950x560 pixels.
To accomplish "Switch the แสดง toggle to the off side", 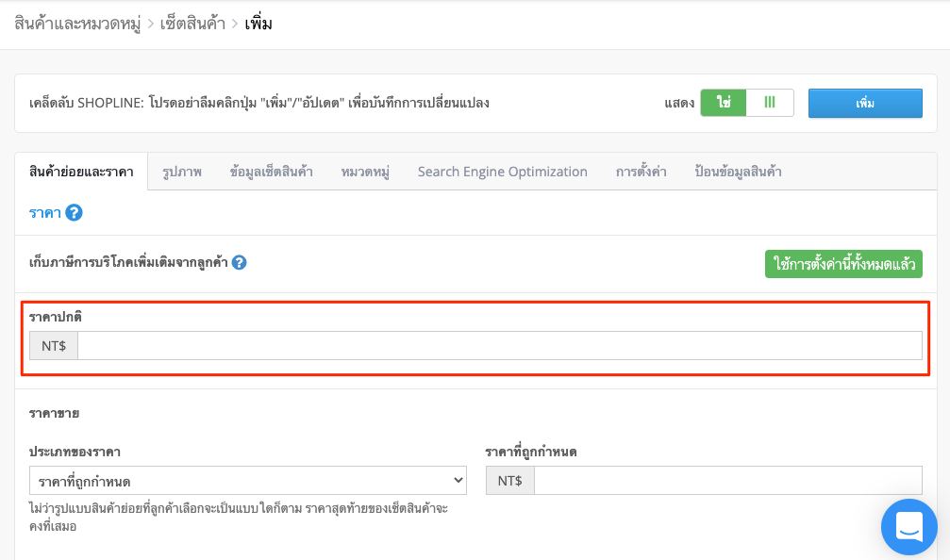I will point(770,103).
